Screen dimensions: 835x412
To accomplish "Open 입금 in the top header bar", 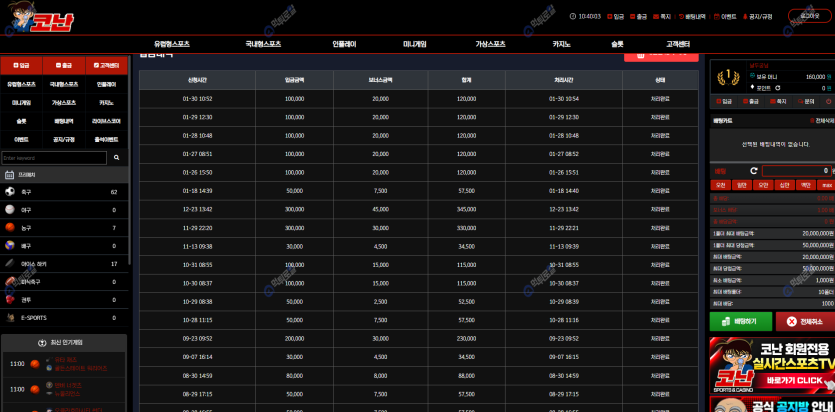I will [615, 17].
